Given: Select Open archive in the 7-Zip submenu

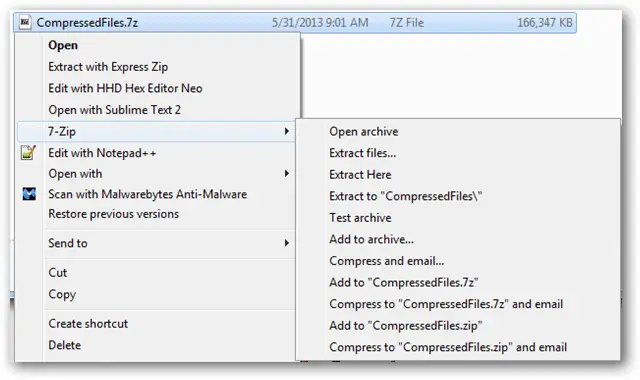Looking at the screenshot, I should click(x=364, y=131).
